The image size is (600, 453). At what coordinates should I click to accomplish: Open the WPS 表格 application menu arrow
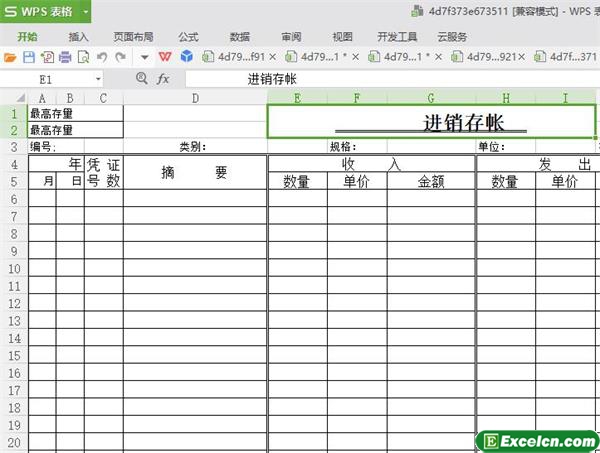86,11
